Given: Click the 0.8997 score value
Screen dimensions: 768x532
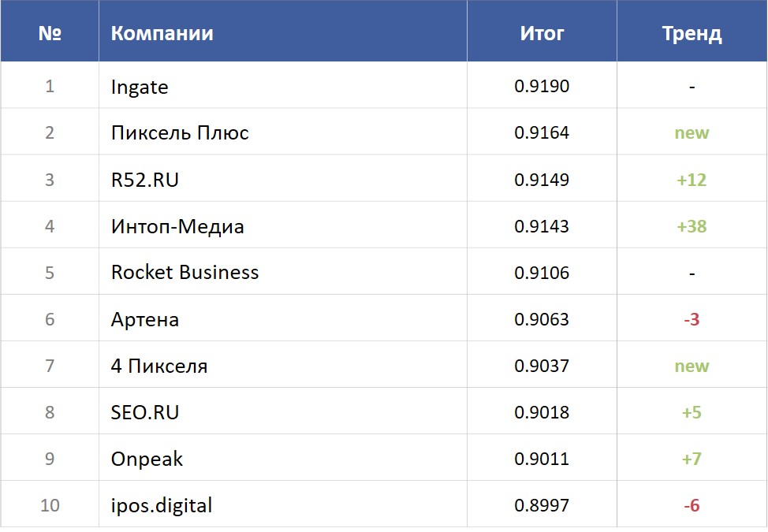Looking at the screenshot, I should [x=542, y=505].
